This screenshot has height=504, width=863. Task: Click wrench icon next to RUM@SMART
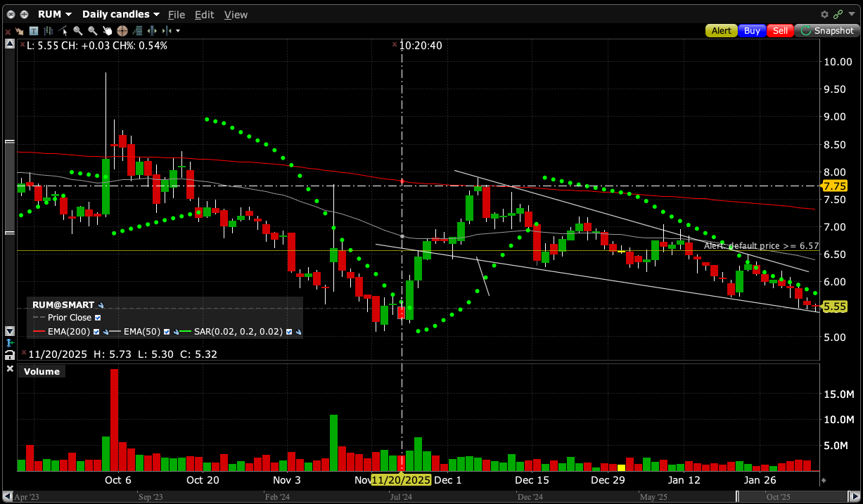pyautogui.click(x=101, y=306)
